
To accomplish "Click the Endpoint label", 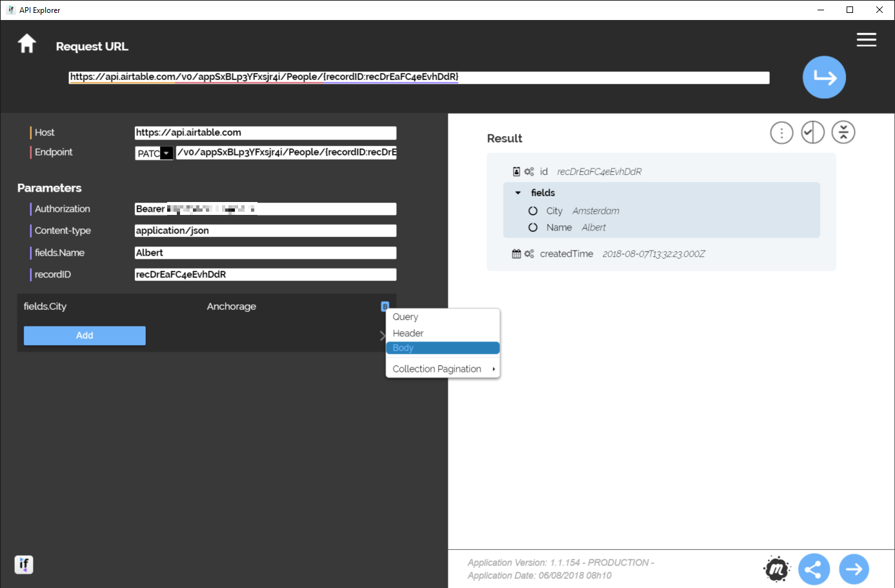I will coord(54,152).
